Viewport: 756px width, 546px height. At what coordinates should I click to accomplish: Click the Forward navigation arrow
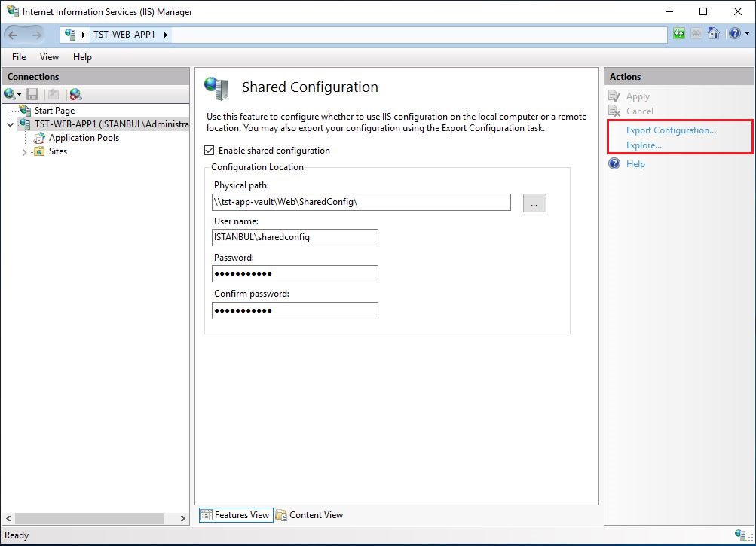[x=37, y=35]
